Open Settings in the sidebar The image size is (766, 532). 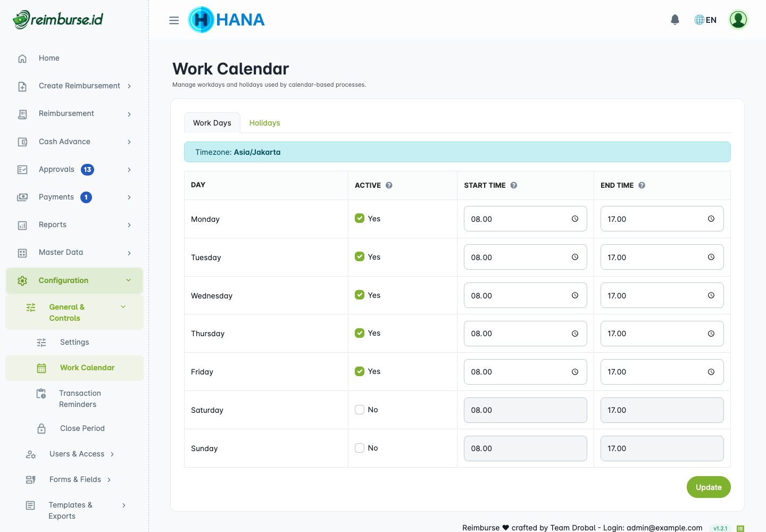point(74,343)
